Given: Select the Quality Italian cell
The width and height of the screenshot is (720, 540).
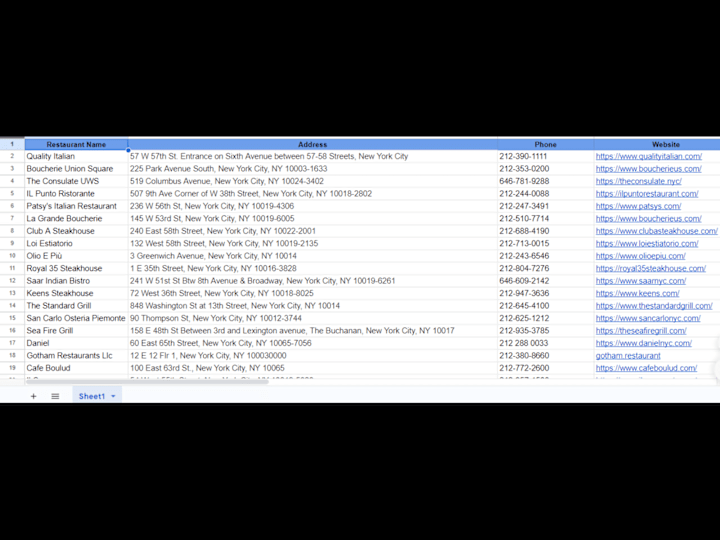Looking at the screenshot, I should pos(76,156).
